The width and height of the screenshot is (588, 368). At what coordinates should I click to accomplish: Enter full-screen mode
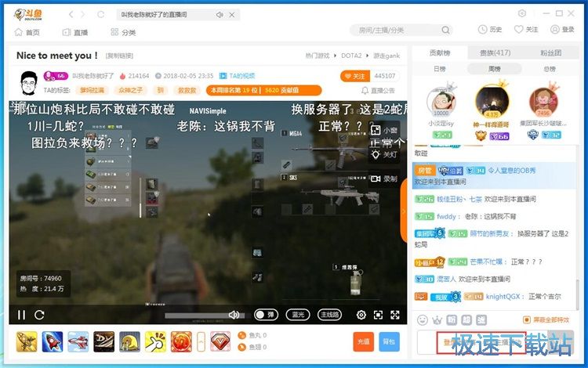pos(395,315)
